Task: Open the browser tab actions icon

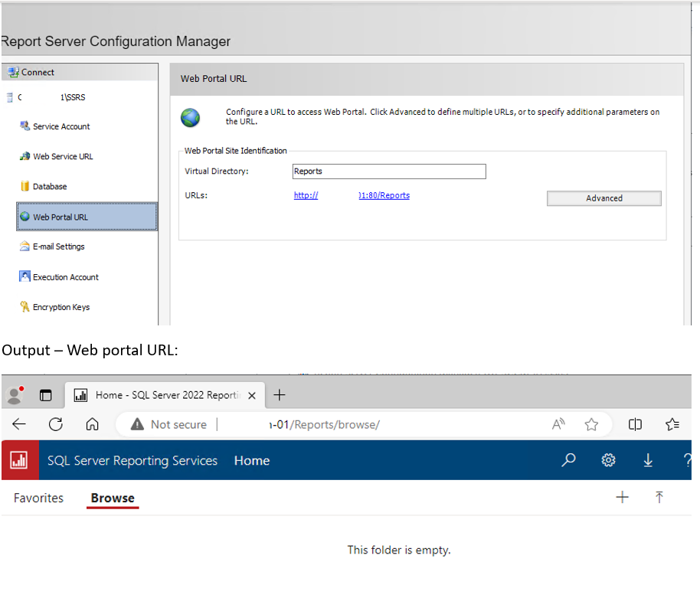Action: tap(45, 395)
